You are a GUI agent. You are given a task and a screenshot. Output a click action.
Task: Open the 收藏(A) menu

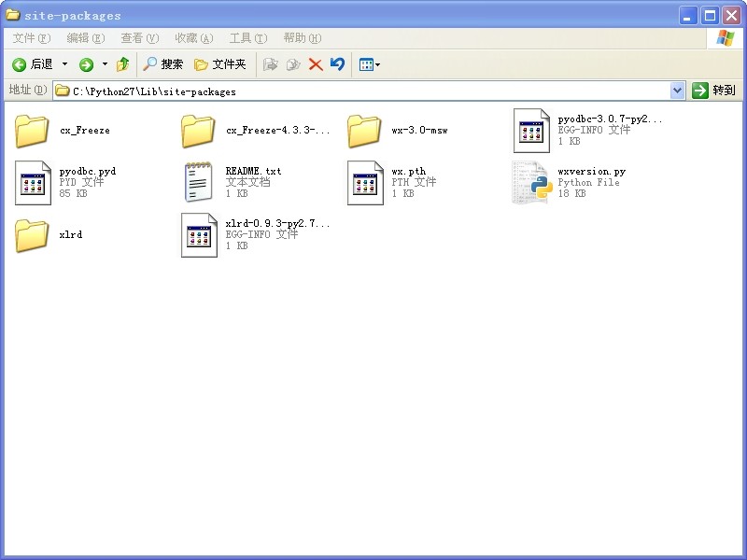click(x=194, y=38)
